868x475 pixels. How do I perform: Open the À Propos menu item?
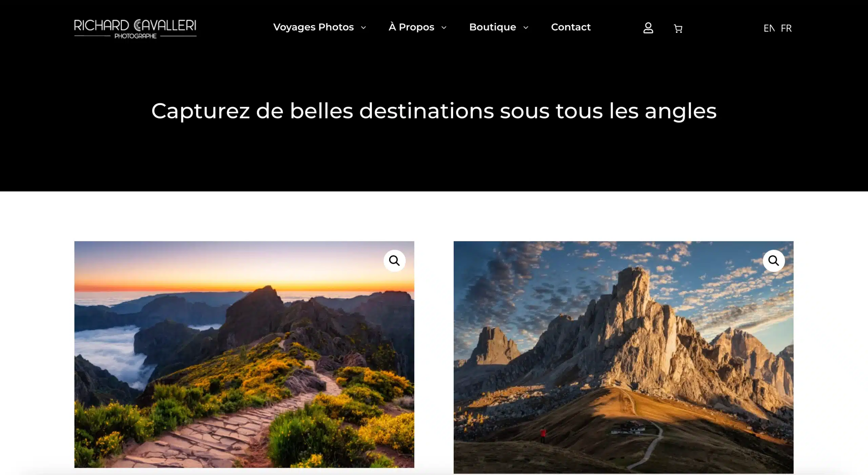[411, 27]
